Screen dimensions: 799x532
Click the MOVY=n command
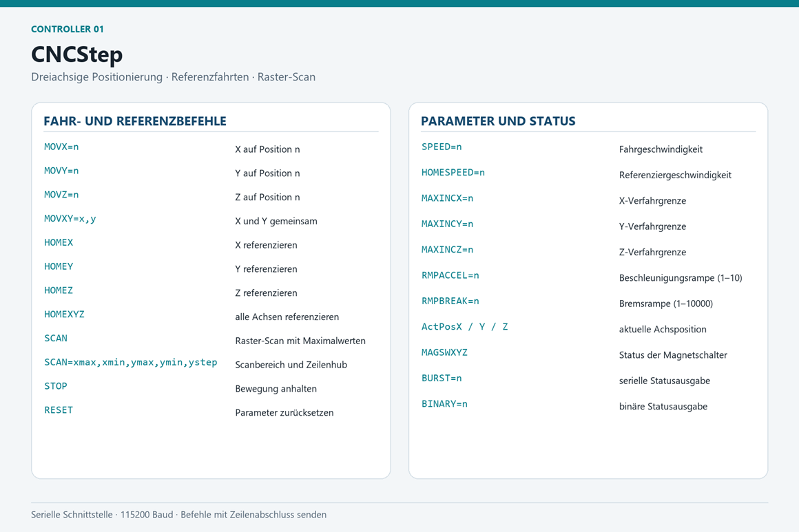click(x=61, y=171)
